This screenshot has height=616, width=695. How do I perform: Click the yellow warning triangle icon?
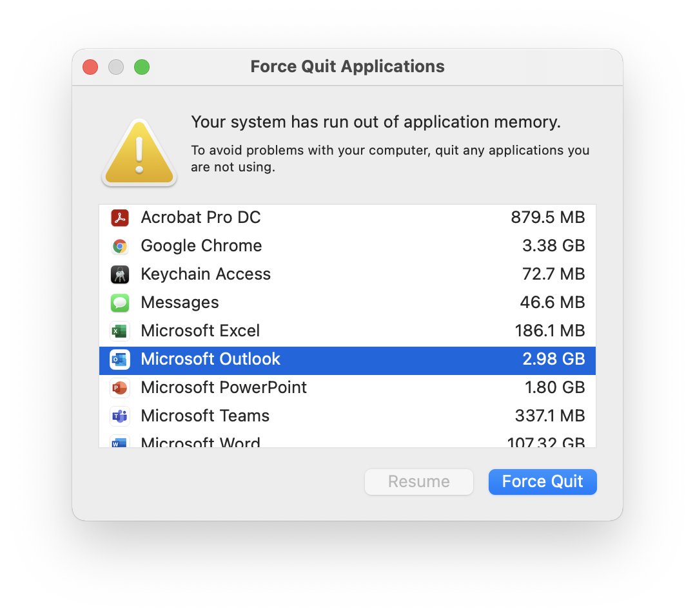click(x=139, y=153)
